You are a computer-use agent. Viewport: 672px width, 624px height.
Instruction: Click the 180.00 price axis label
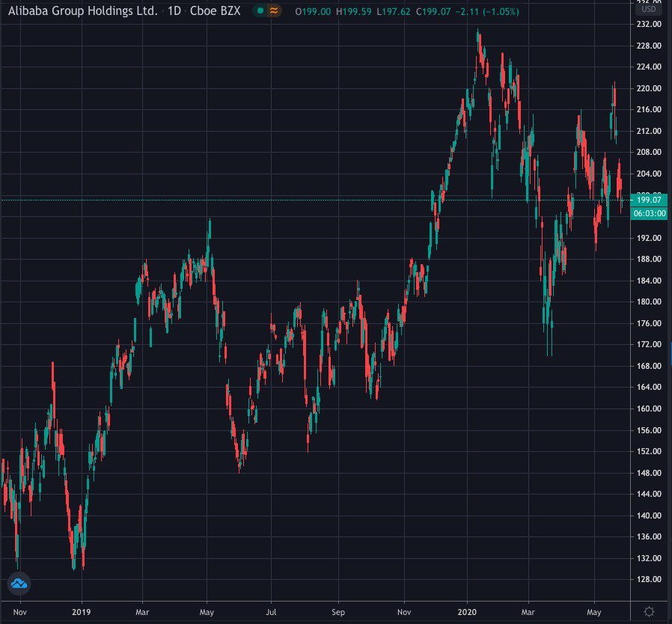point(649,302)
